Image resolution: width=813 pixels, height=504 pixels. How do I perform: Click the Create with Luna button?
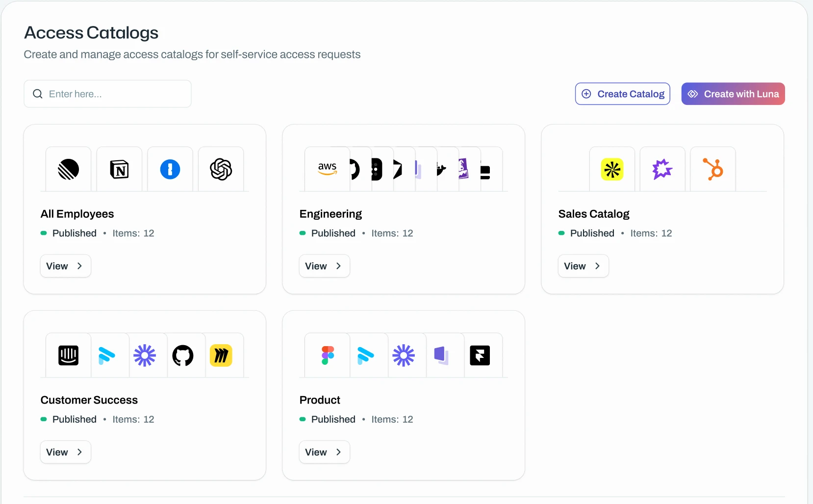[x=733, y=94]
